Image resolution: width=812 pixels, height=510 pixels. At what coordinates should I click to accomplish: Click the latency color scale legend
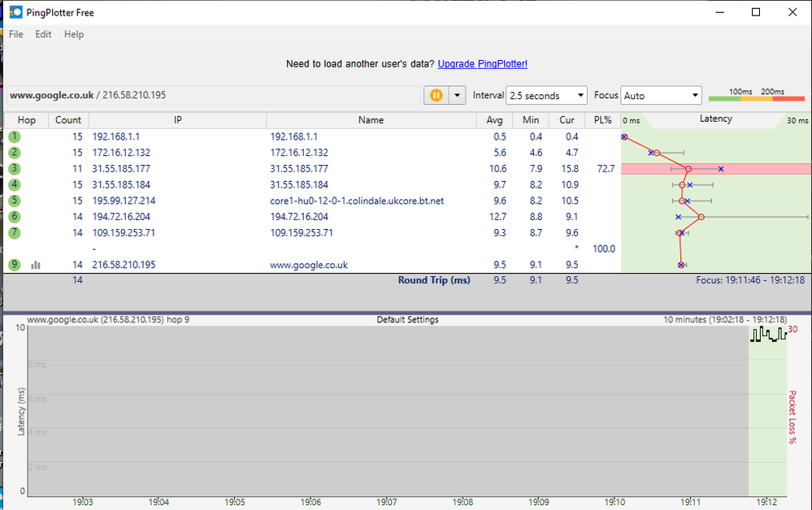coord(758,95)
